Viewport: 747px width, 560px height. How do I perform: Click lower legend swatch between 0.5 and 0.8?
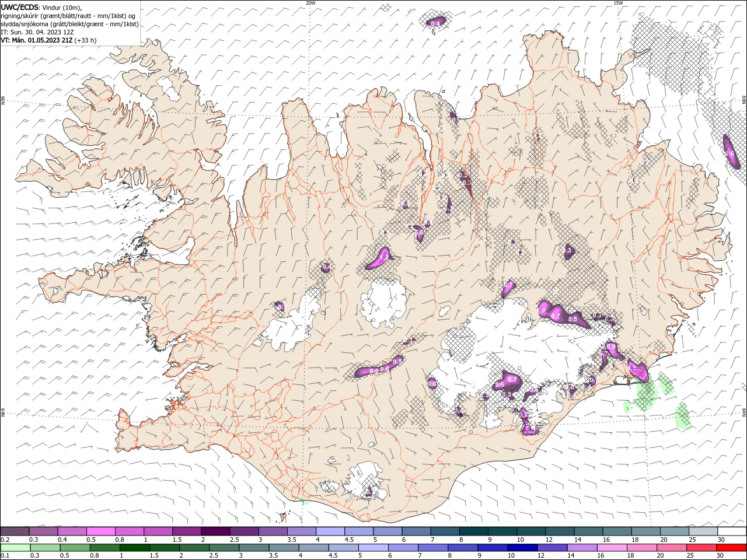click(75, 548)
